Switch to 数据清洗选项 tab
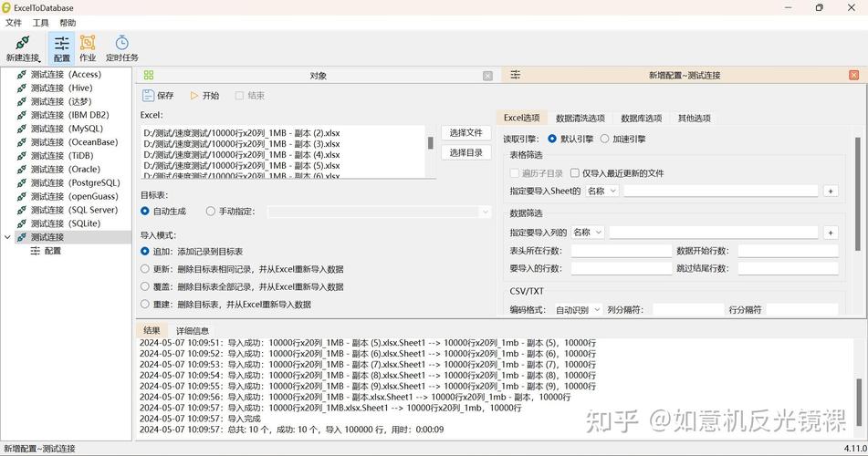This screenshot has height=456, width=868. coord(580,118)
